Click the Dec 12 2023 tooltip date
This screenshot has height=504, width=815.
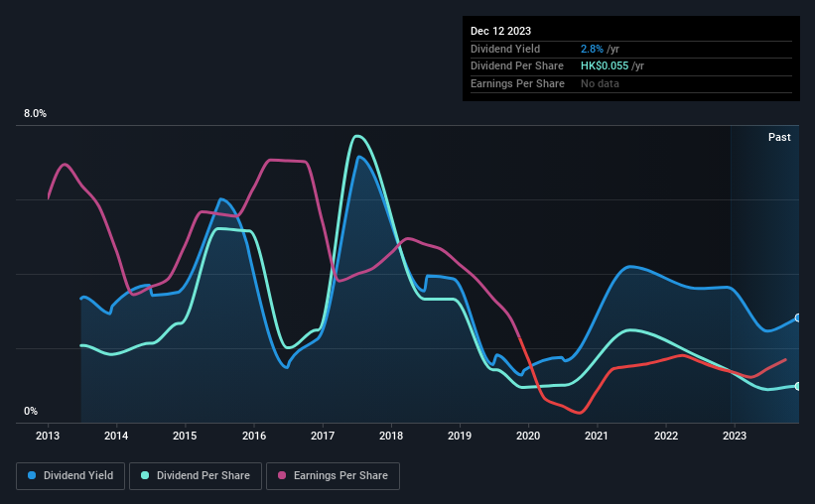pyautogui.click(x=500, y=31)
